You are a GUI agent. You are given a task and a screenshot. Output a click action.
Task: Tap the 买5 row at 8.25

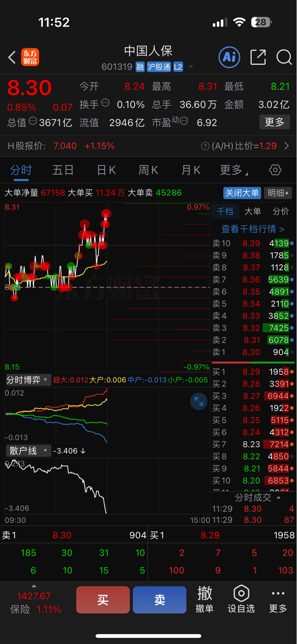click(x=253, y=420)
